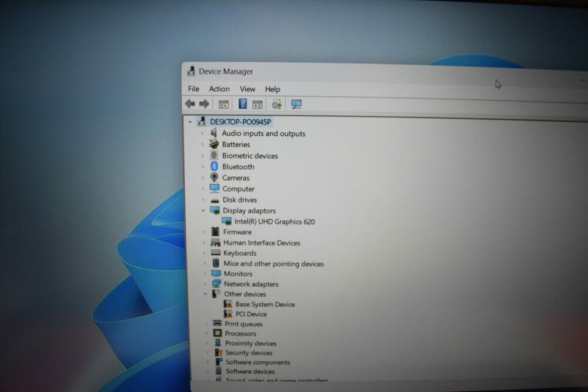Select the Software devices row label
The width and height of the screenshot is (588, 392).
250,371
